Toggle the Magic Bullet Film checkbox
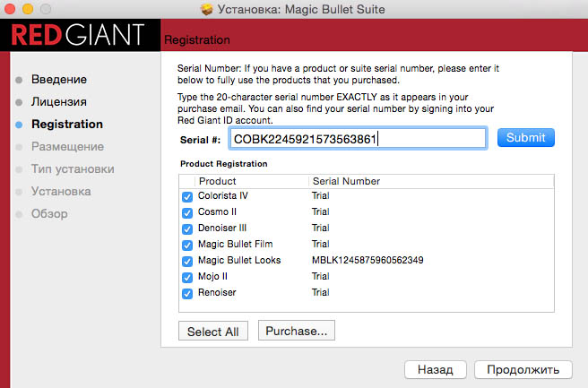 [x=187, y=245]
